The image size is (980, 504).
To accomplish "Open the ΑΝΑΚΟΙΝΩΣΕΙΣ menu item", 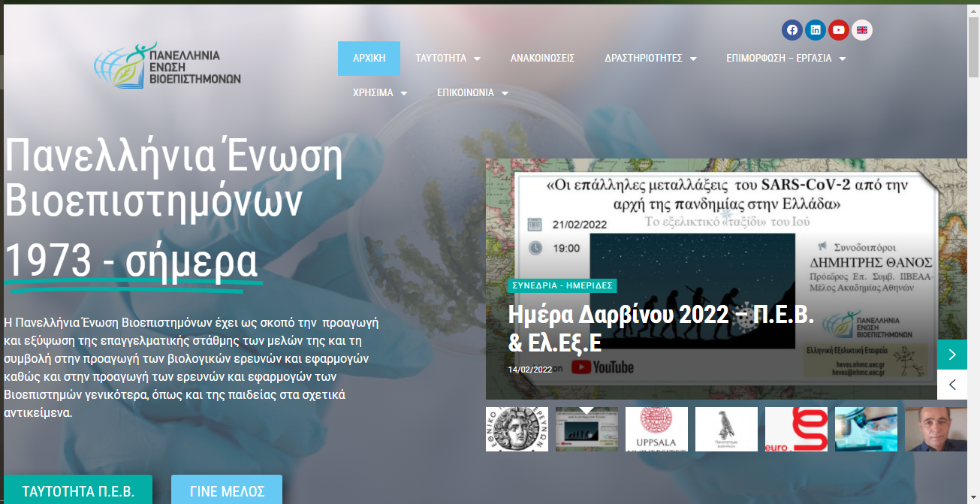I will click(542, 59).
